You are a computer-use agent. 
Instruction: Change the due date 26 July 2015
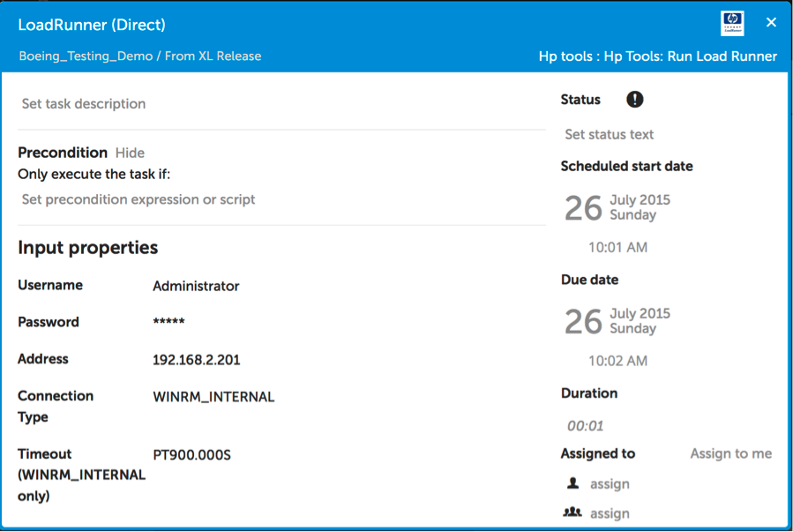click(617, 321)
